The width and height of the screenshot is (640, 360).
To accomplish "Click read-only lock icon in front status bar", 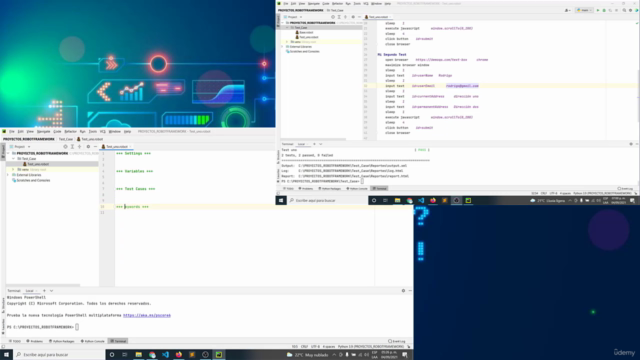I will coord(409,347).
